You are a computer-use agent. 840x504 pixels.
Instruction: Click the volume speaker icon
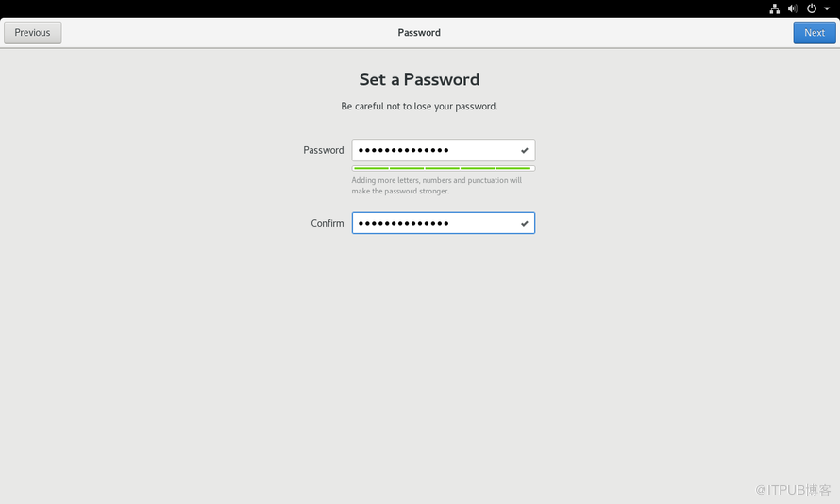click(x=793, y=8)
